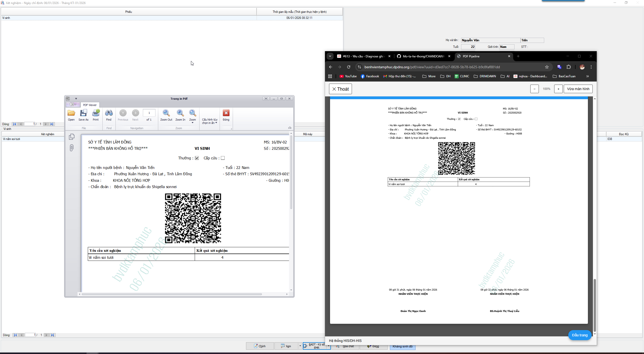Select the PDF Viewer ribbon tab
This screenshot has width=644, height=354.
(90, 105)
